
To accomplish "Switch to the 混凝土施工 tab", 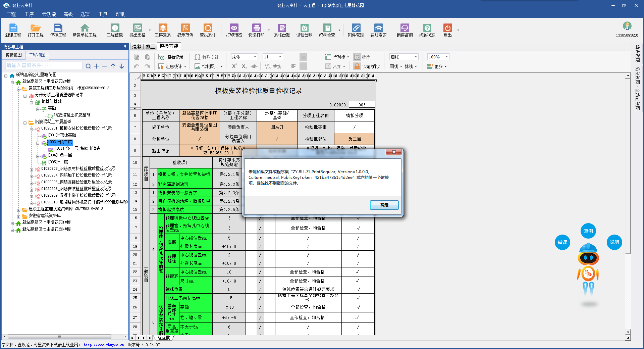I will click(144, 47).
